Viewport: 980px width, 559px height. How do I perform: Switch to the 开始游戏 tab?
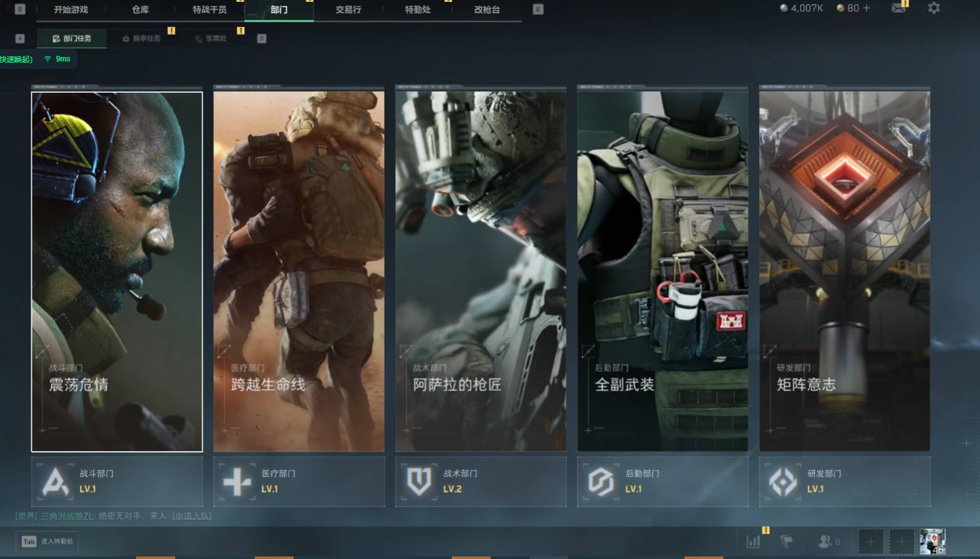(71, 9)
